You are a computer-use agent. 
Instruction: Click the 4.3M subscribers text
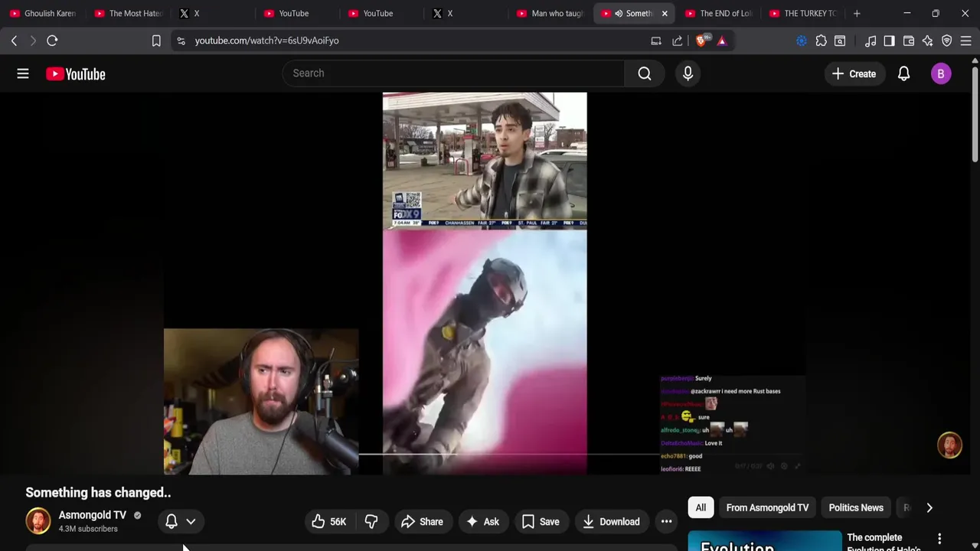pyautogui.click(x=88, y=529)
